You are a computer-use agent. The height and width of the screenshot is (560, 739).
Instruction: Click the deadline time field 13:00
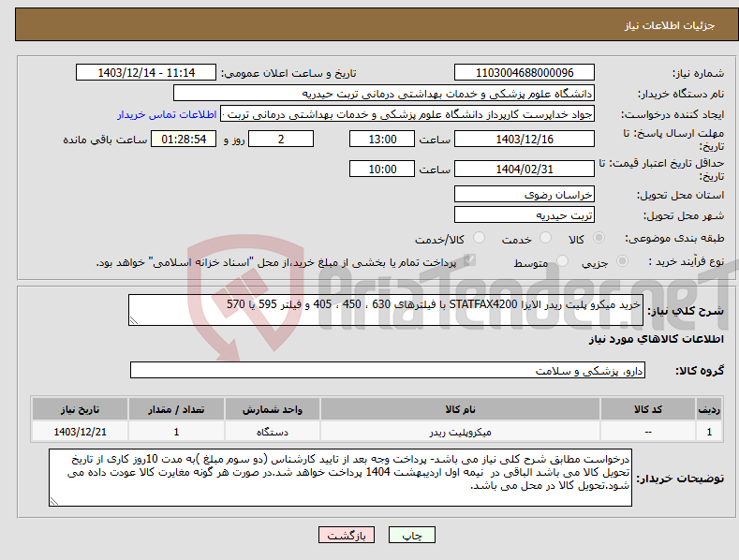(382, 139)
